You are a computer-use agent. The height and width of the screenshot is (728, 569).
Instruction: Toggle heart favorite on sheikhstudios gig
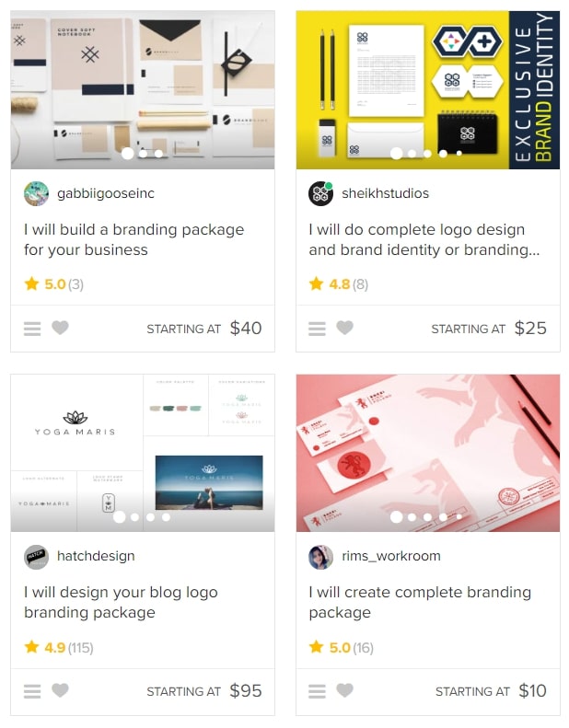[344, 328]
